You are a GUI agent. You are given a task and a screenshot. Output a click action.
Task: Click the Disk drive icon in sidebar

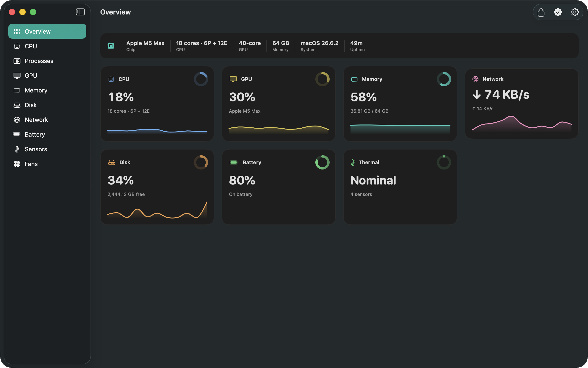tap(17, 105)
